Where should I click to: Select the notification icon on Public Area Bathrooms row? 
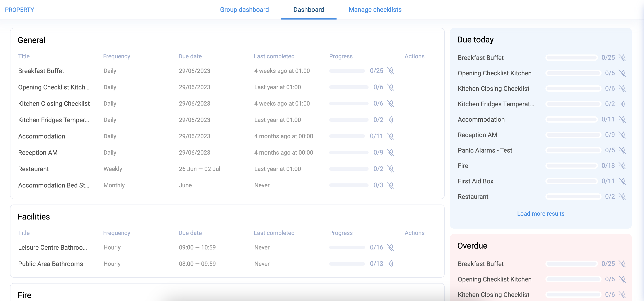pyautogui.click(x=391, y=264)
